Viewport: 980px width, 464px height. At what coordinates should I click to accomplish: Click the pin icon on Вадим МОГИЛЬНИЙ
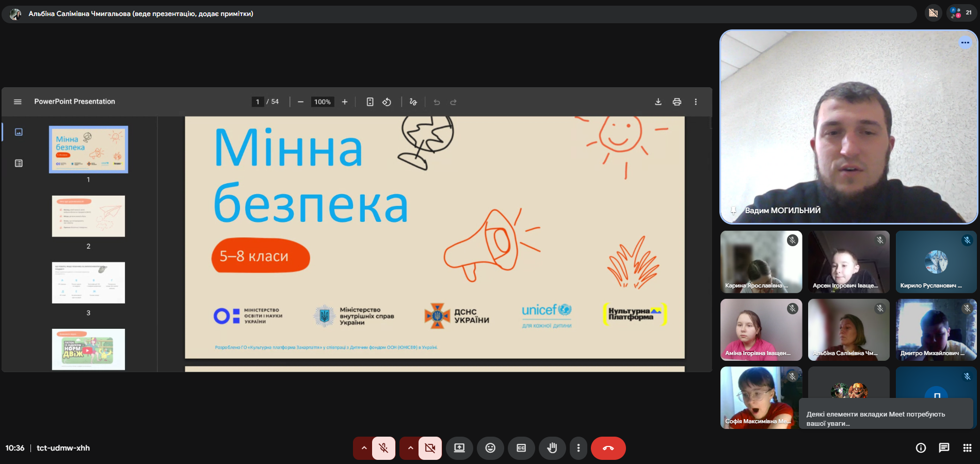coord(733,210)
